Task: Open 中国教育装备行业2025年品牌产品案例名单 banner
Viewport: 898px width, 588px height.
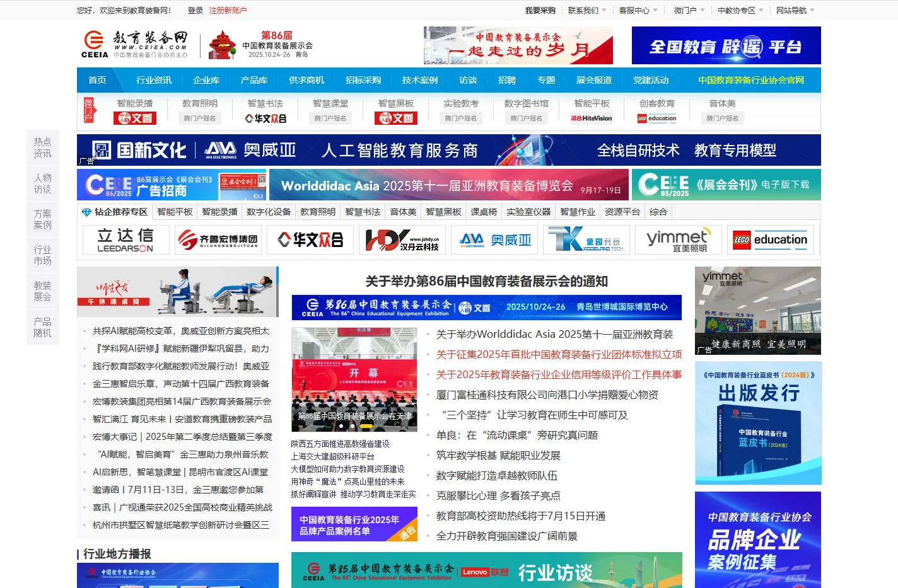Action: coord(354,524)
